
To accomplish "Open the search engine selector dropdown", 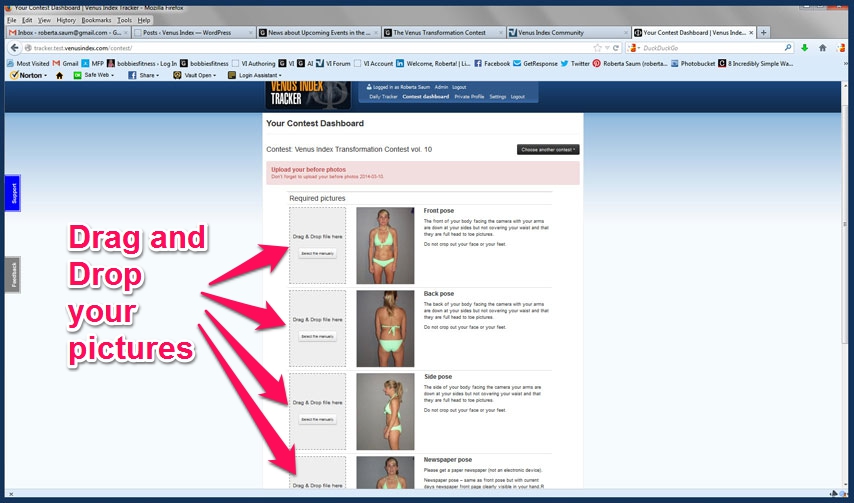I will (635, 48).
